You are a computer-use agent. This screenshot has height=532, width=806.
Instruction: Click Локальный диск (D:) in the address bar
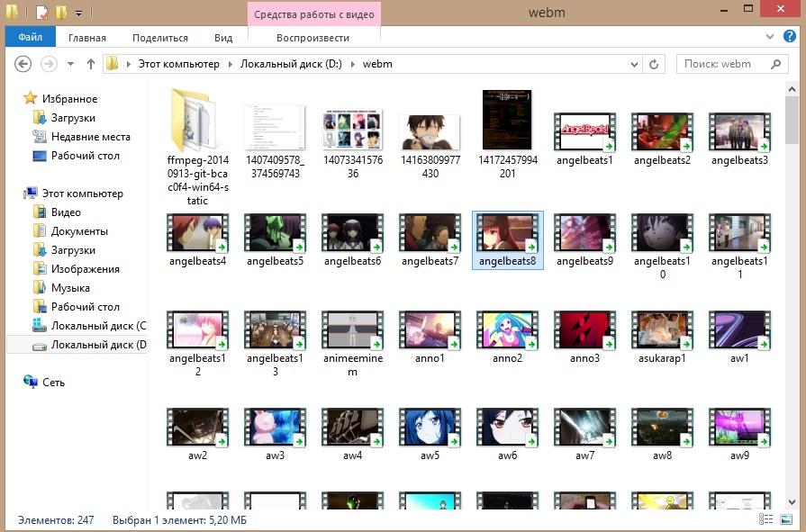(291, 64)
